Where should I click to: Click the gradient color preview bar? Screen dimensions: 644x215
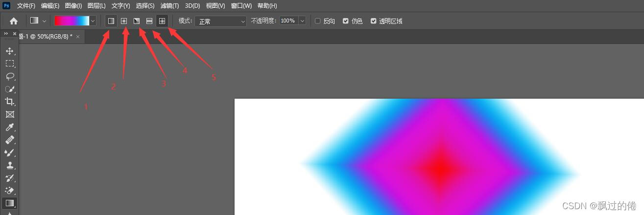(72, 21)
